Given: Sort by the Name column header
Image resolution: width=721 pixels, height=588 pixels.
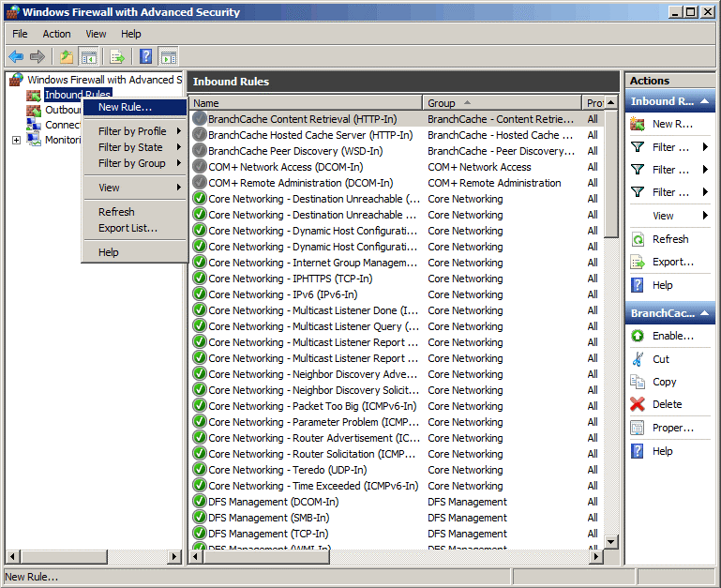Looking at the screenshot, I should [x=306, y=103].
